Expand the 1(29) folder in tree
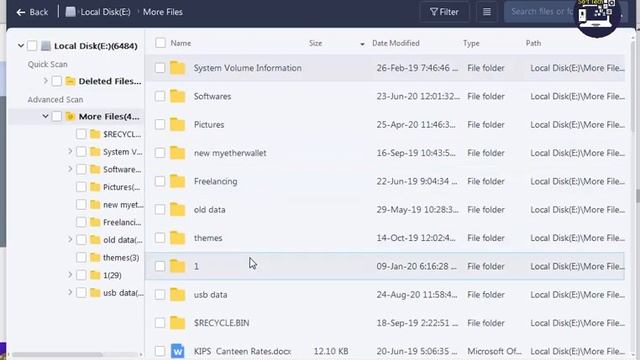 [70, 275]
